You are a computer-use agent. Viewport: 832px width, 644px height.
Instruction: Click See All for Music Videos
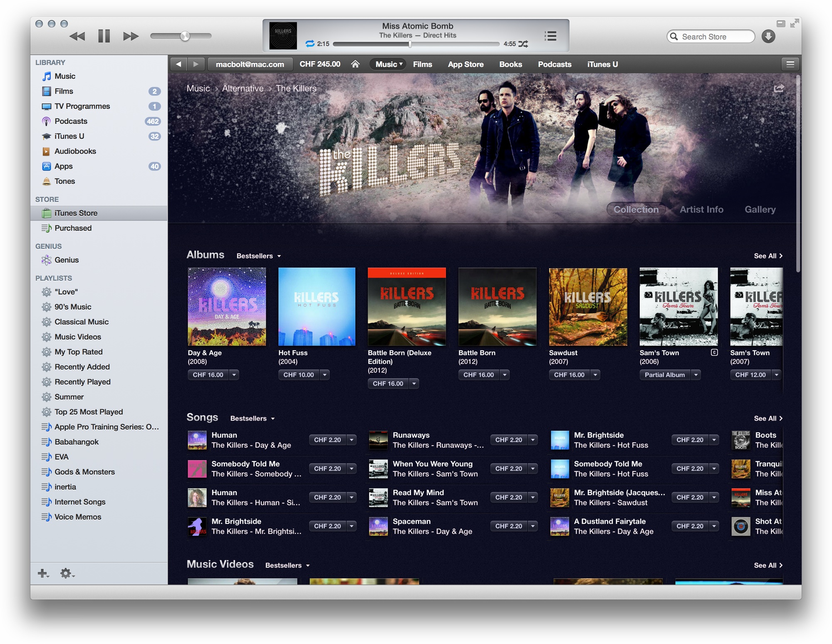[x=768, y=565]
